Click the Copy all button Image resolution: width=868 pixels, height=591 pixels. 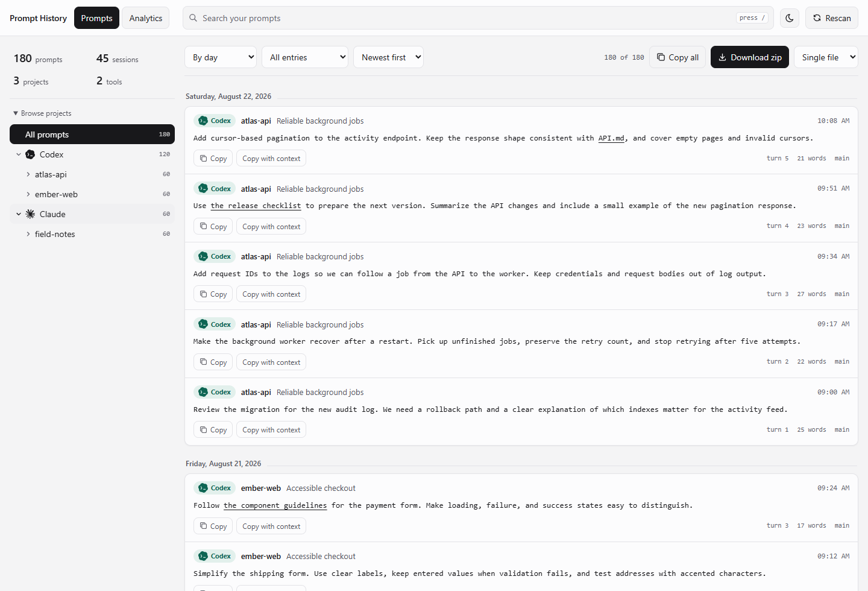click(678, 57)
